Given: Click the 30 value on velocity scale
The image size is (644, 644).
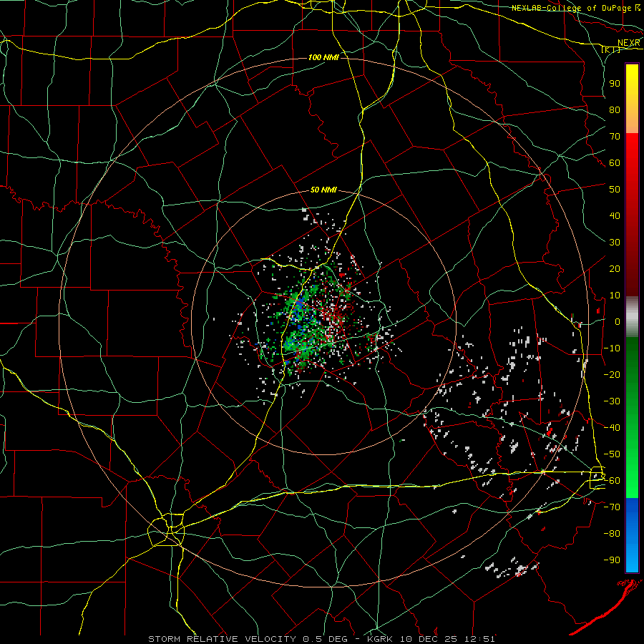Looking at the screenshot, I should (x=615, y=243).
